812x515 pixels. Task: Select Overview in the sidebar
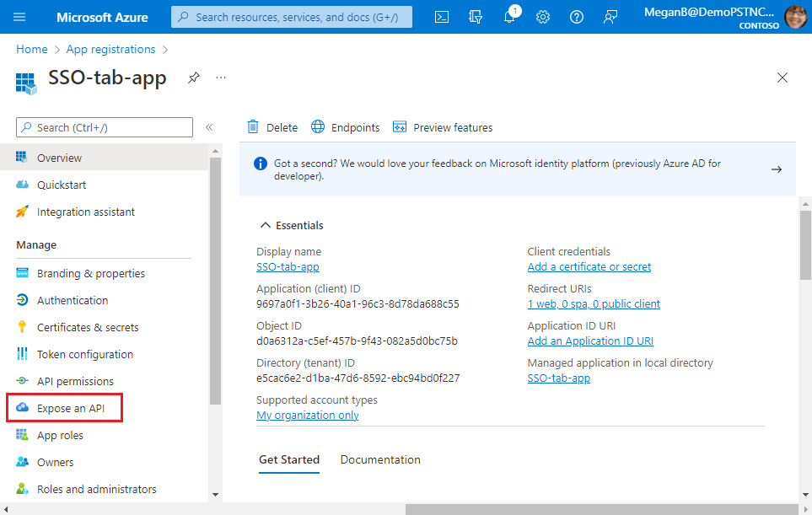[104, 158]
